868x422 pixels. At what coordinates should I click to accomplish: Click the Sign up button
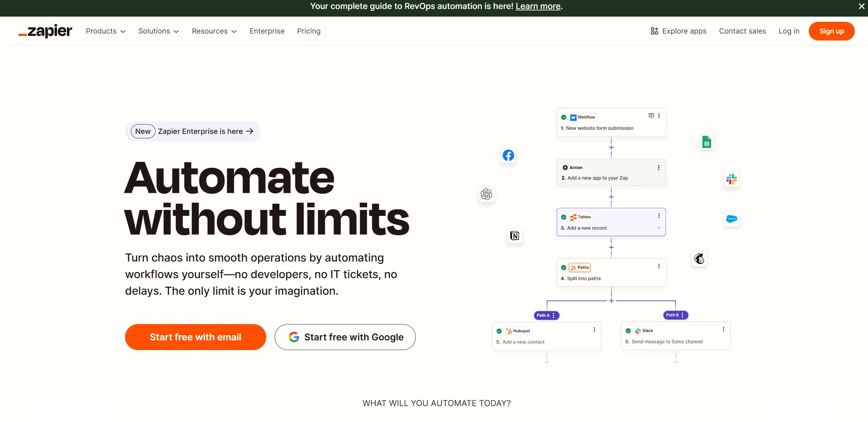click(x=831, y=31)
